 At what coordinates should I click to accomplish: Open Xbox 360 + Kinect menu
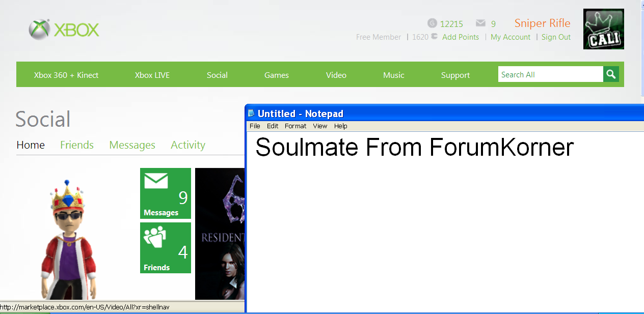(66, 75)
